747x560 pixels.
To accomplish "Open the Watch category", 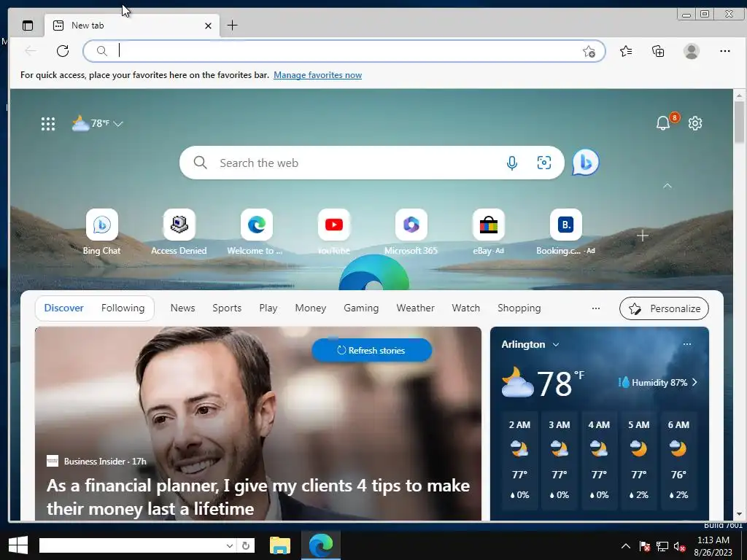I will pos(466,308).
